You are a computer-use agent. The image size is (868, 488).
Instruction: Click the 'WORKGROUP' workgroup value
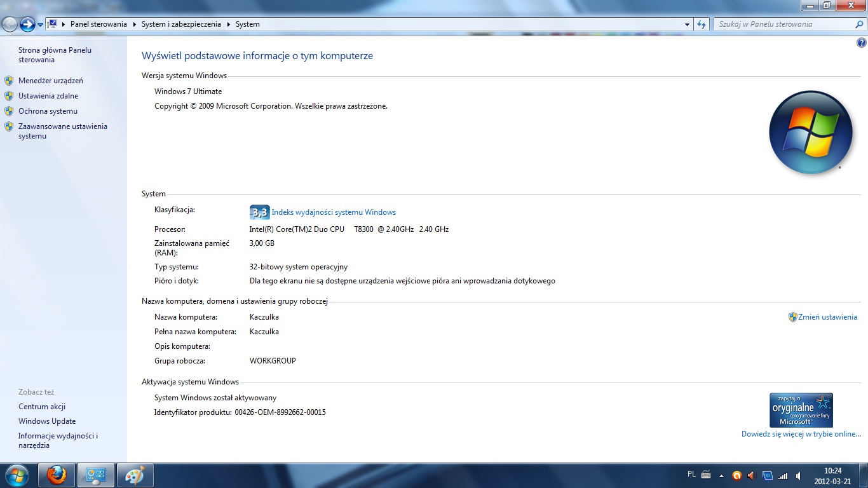pos(273,361)
